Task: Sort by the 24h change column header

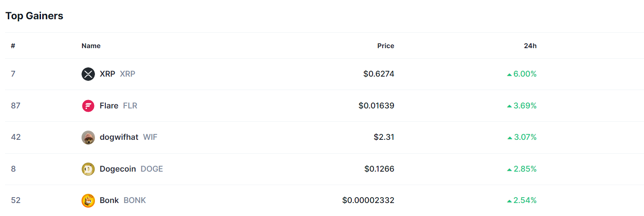Action: pyautogui.click(x=530, y=46)
